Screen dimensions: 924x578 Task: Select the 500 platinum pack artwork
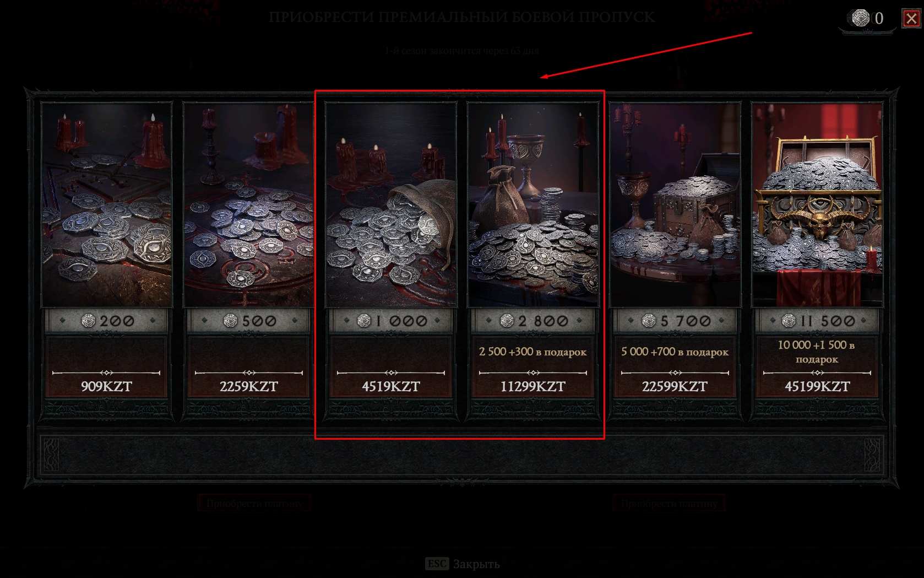pos(249,204)
